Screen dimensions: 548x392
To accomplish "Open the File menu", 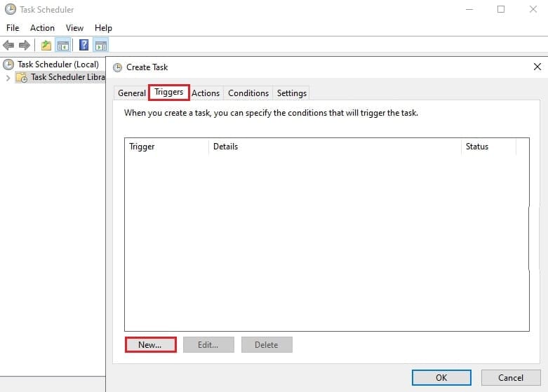I will point(13,28).
